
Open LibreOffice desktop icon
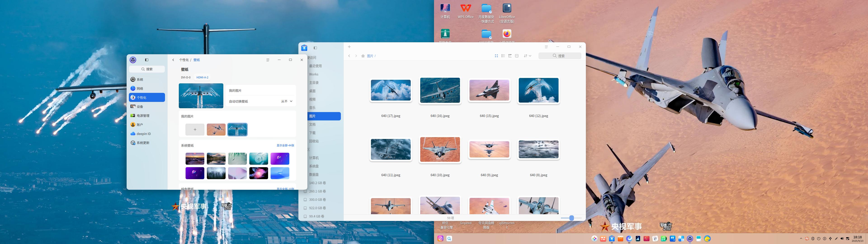[507, 14]
